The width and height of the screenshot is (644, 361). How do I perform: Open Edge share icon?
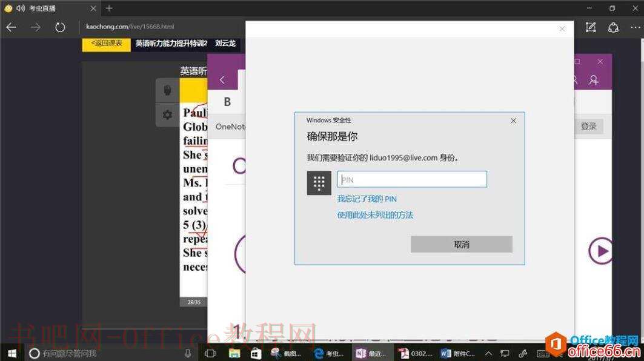(613, 27)
